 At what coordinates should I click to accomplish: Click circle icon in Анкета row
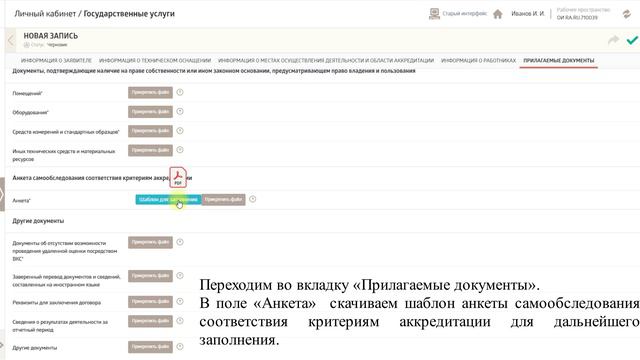253,199
